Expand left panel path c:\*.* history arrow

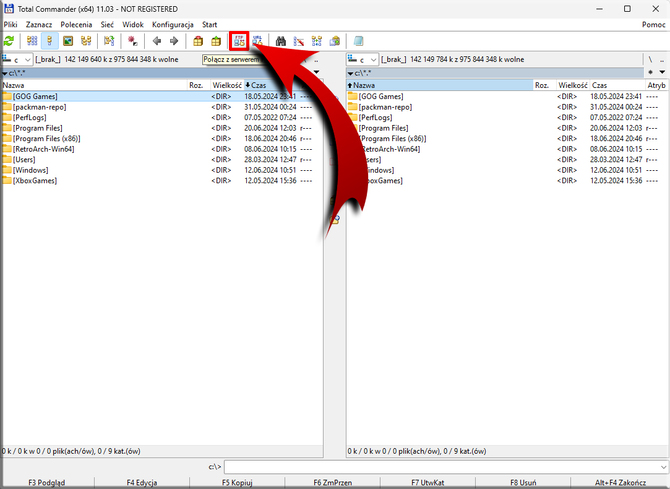coord(5,74)
